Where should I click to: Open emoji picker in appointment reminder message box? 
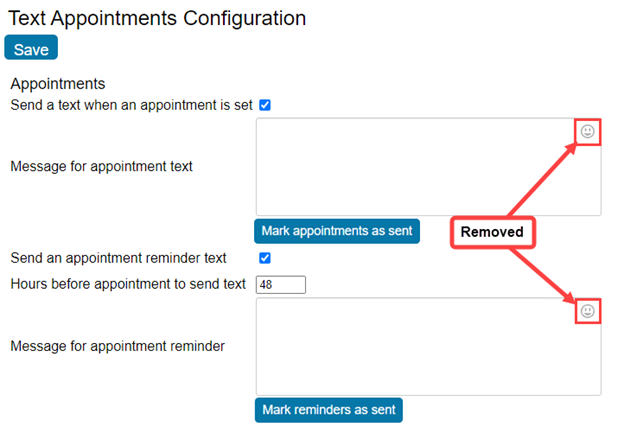(587, 311)
